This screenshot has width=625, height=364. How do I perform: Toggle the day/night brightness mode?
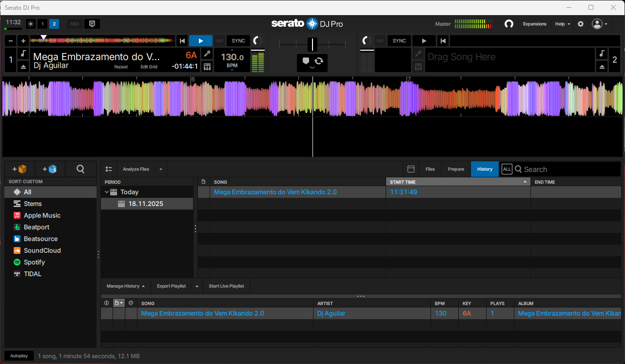click(x=31, y=24)
